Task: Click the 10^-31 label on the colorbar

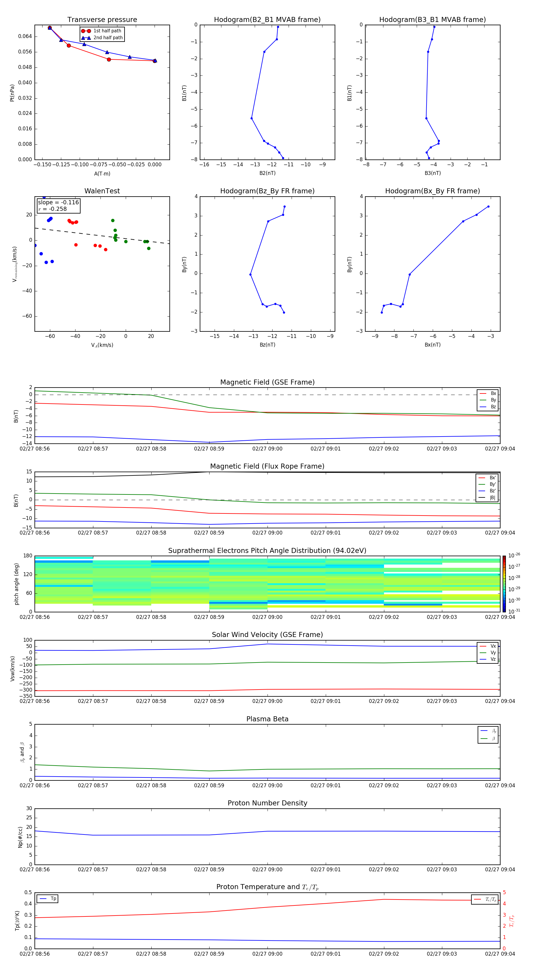Action: [514, 611]
